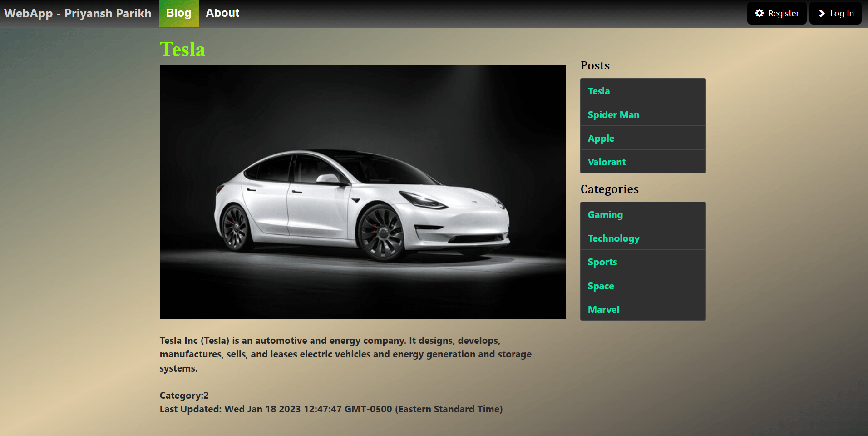Click the Posts sidebar heading
868x436 pixels.
[x=595, y=65]
